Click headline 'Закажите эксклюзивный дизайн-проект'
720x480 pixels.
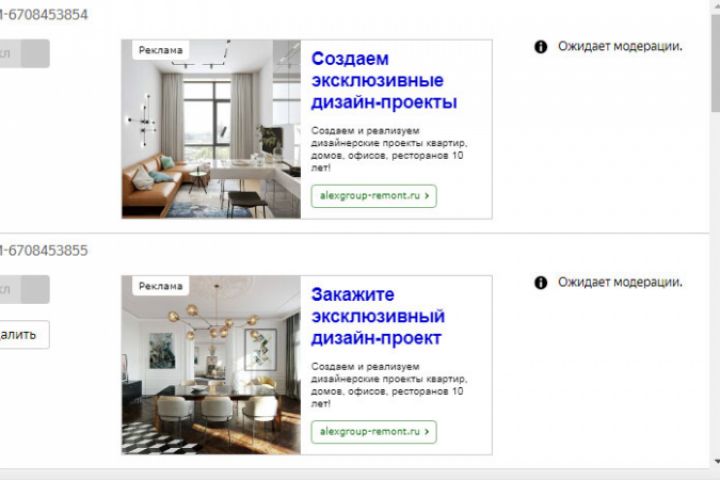tap(378, 316)
